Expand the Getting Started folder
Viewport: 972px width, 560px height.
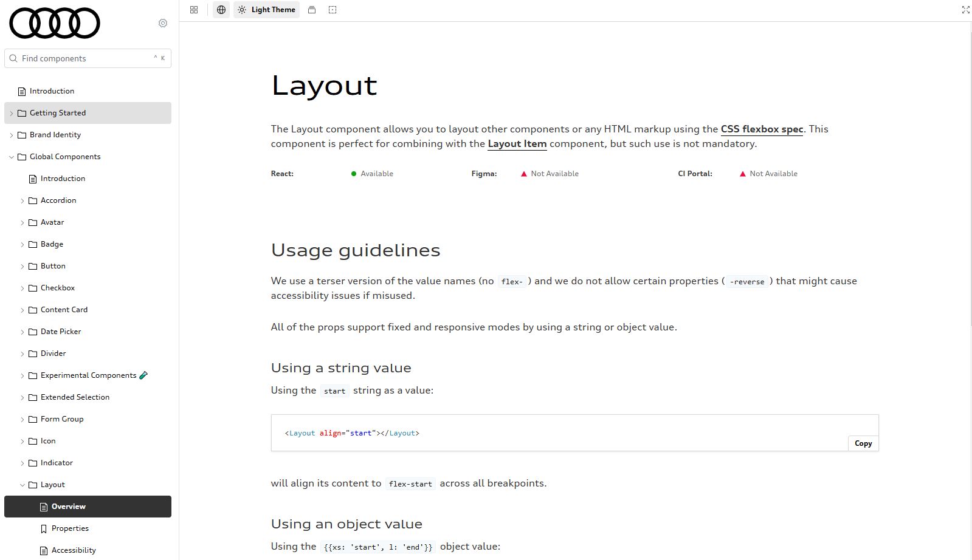[58, 113]
